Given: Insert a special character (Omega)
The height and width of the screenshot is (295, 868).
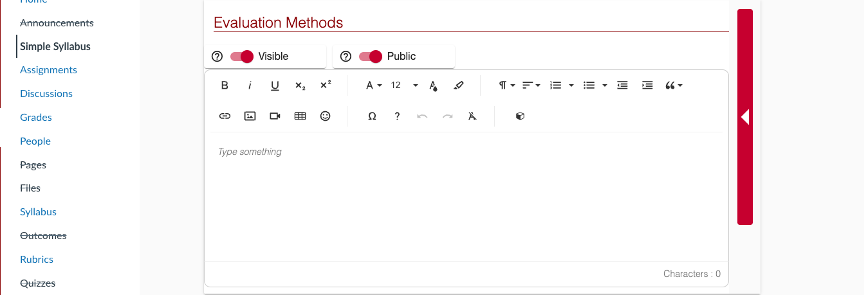Looking at the screenshot, I should [372, 116].
